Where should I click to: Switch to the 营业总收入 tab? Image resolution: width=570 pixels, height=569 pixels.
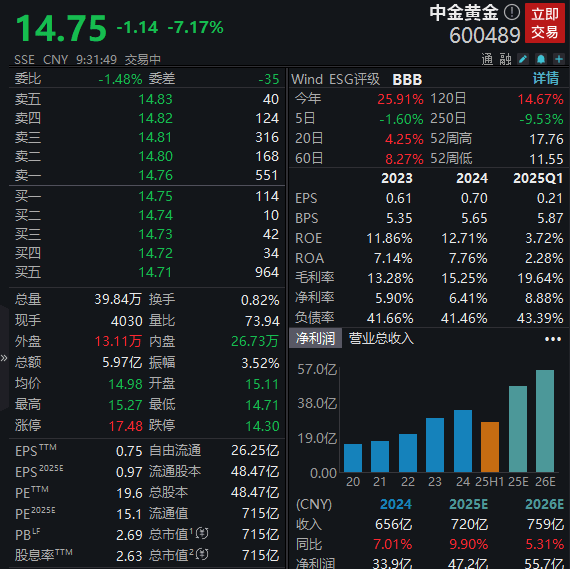pyautogui.click(x=381, y=338)
